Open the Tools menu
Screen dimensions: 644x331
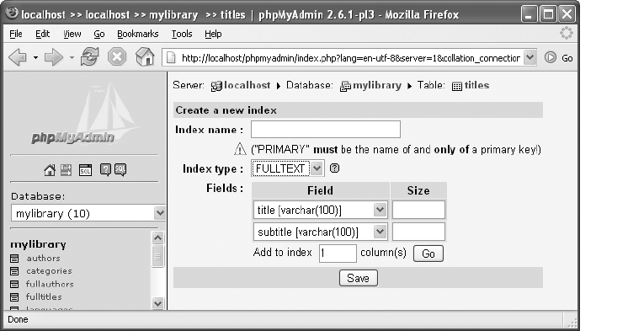pos(182,34)
